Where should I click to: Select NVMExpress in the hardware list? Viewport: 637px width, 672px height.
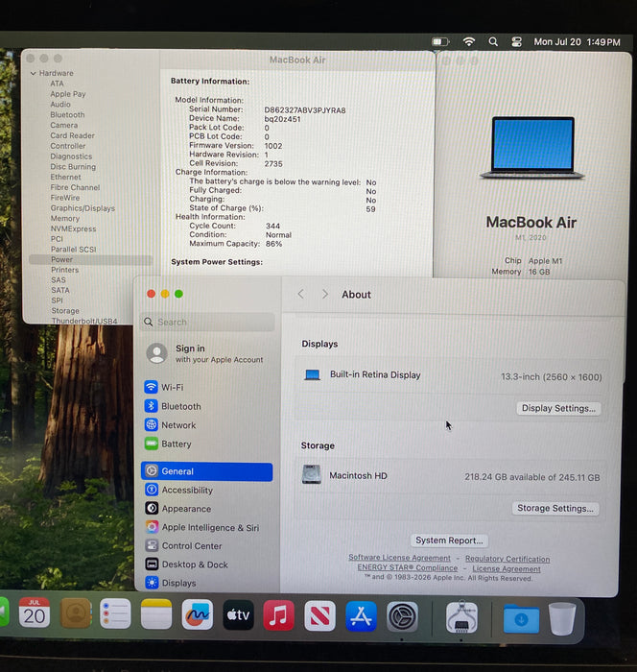pos(73,228)
